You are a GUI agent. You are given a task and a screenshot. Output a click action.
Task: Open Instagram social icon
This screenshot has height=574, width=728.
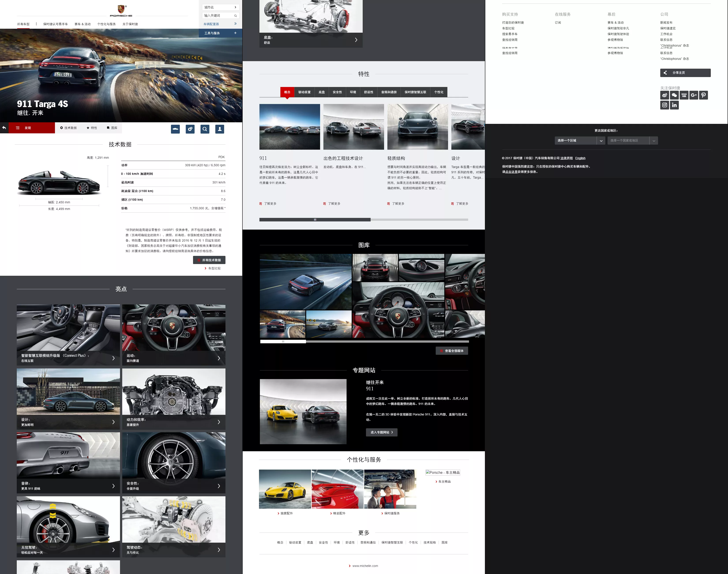[664, 105]
